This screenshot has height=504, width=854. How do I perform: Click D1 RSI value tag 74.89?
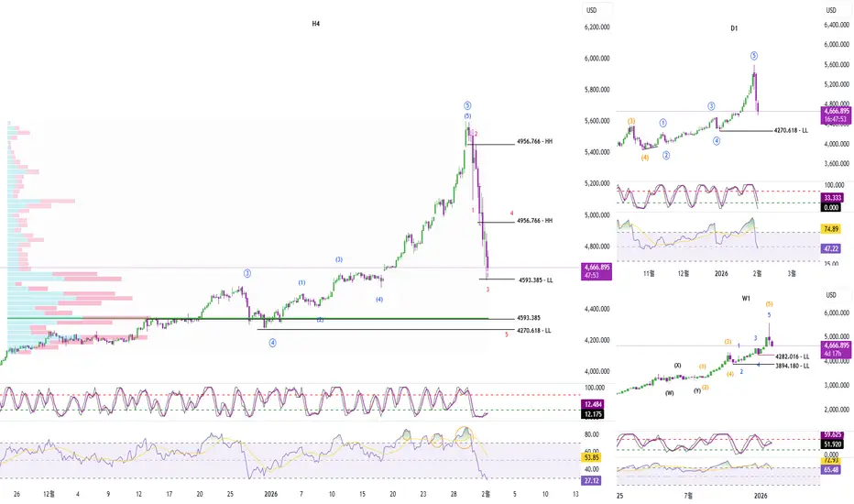click(831, 229)
